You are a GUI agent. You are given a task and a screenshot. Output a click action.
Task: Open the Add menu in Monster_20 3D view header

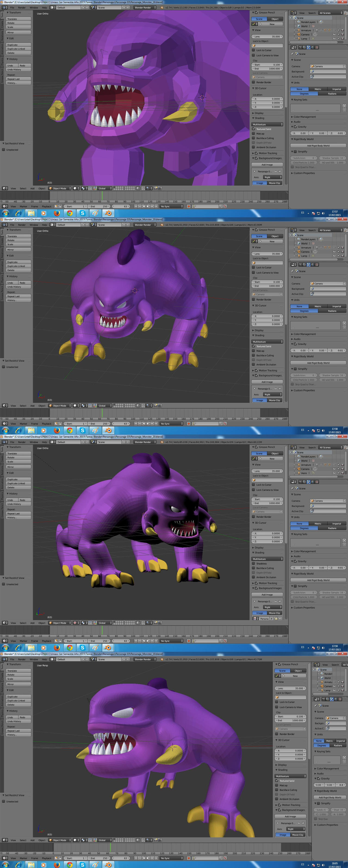pos(32,623)
